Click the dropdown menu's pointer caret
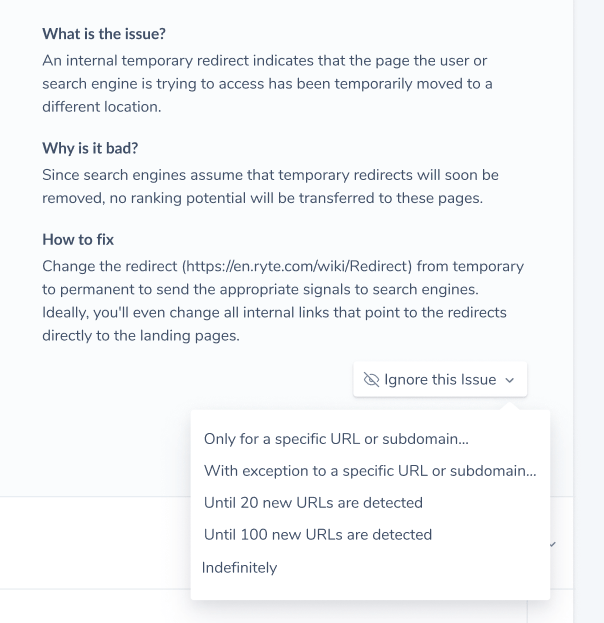This screenshot has width=604, height=623. [x=510, y=406]
